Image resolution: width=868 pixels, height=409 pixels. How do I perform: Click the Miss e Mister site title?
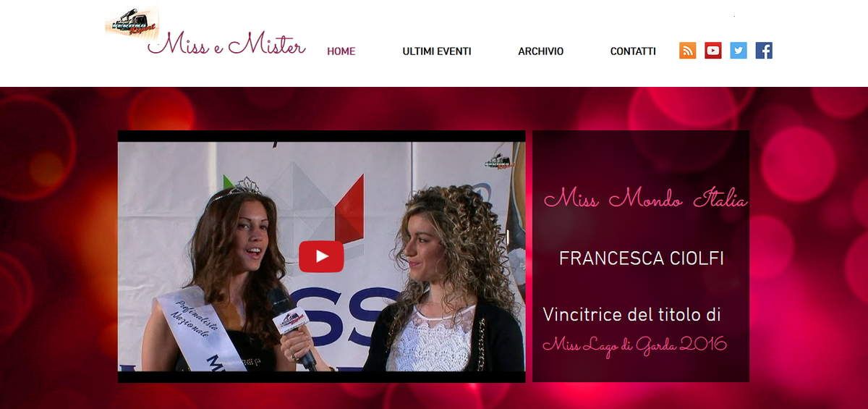pos(226,45)
